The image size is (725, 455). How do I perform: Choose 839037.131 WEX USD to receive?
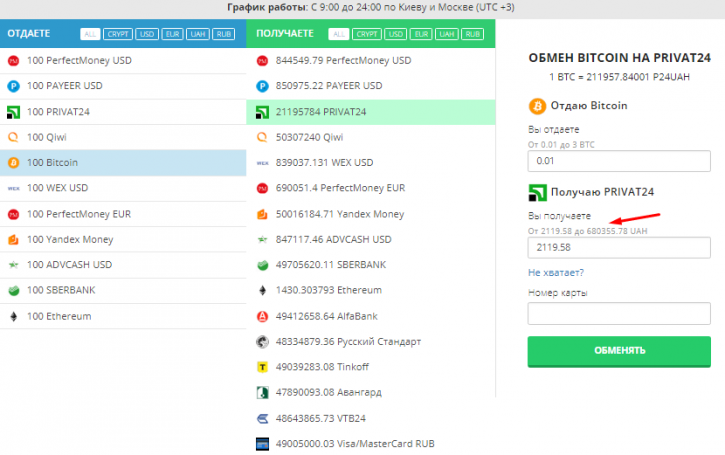[x=371, y=163]
